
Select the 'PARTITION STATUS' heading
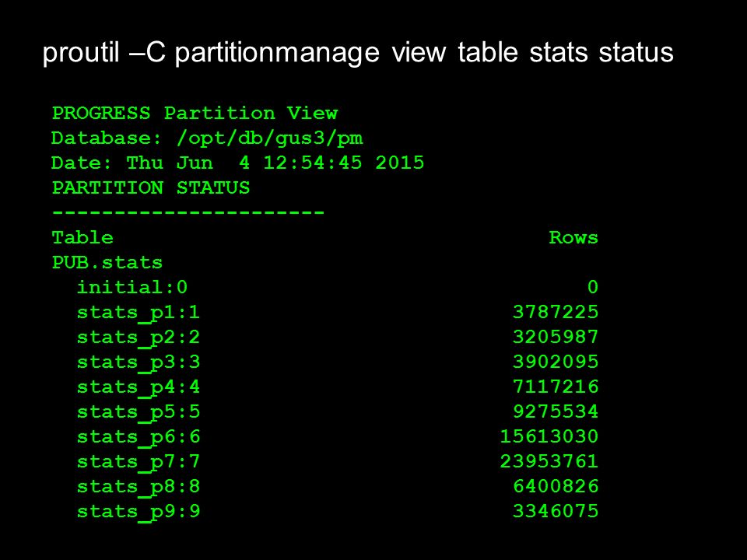[150, 187]
